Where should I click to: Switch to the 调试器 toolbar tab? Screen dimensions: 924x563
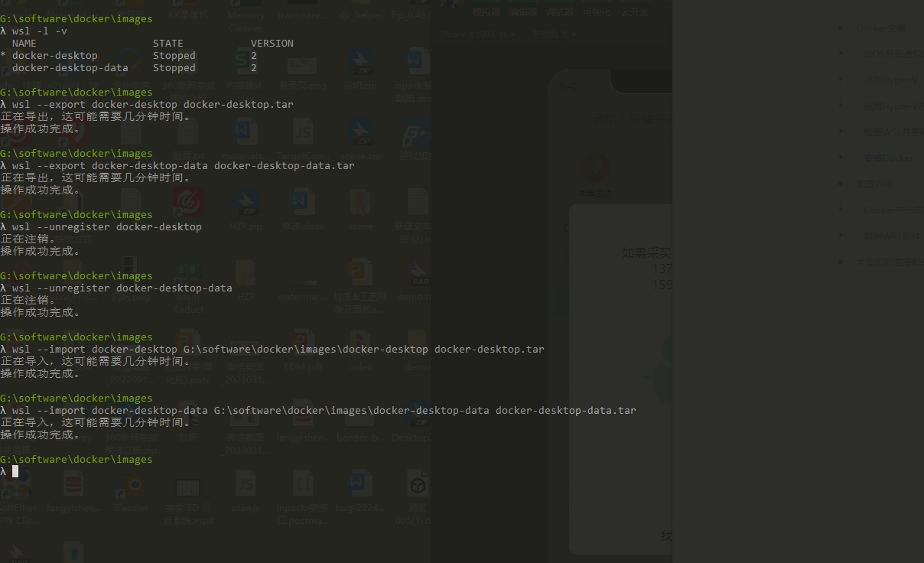(560, 11)
